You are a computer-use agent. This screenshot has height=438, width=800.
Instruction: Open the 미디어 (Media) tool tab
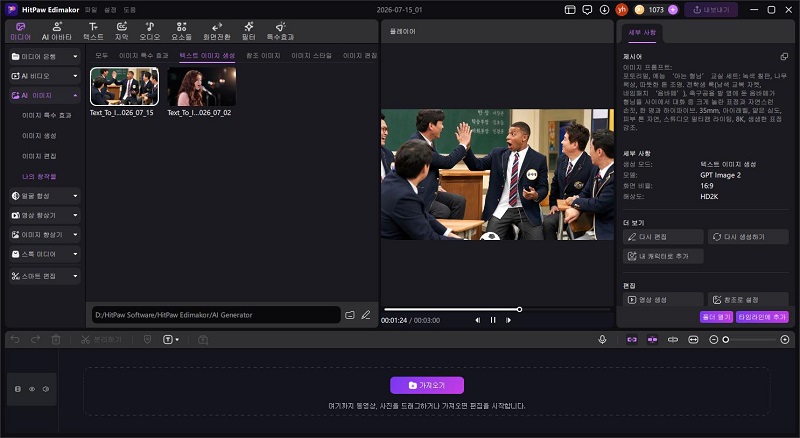click(20, 31)
